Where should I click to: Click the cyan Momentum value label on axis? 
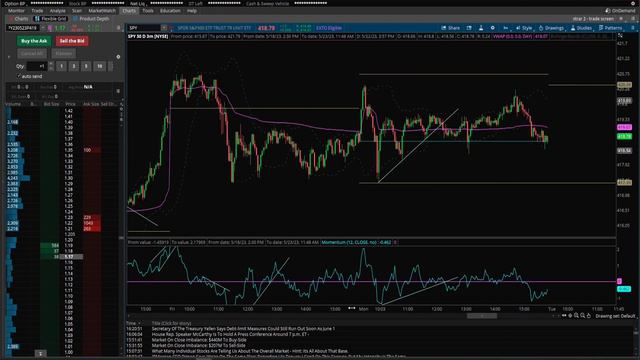point(624,289)
